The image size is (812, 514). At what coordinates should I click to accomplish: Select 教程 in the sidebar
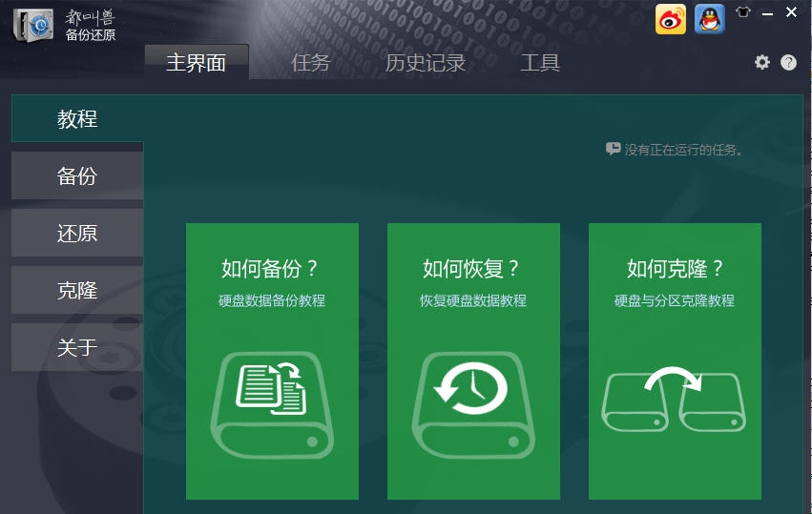click(77, 118)
